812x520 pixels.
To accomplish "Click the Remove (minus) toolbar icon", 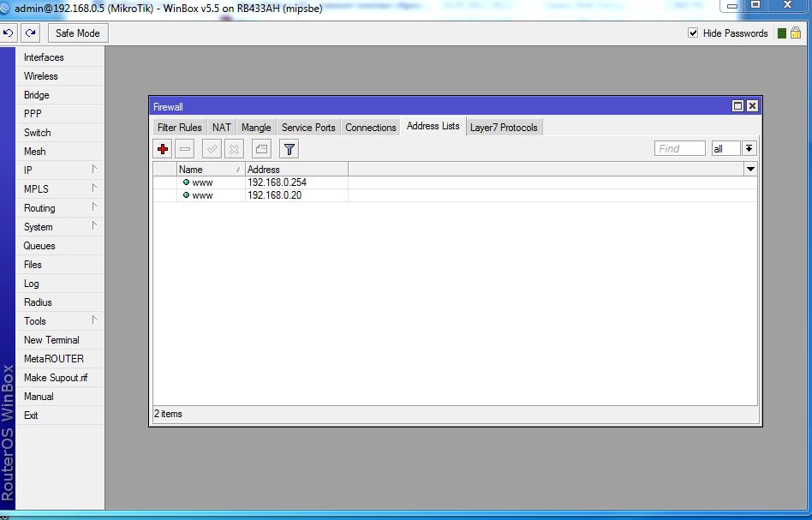I will pos(185,149).
